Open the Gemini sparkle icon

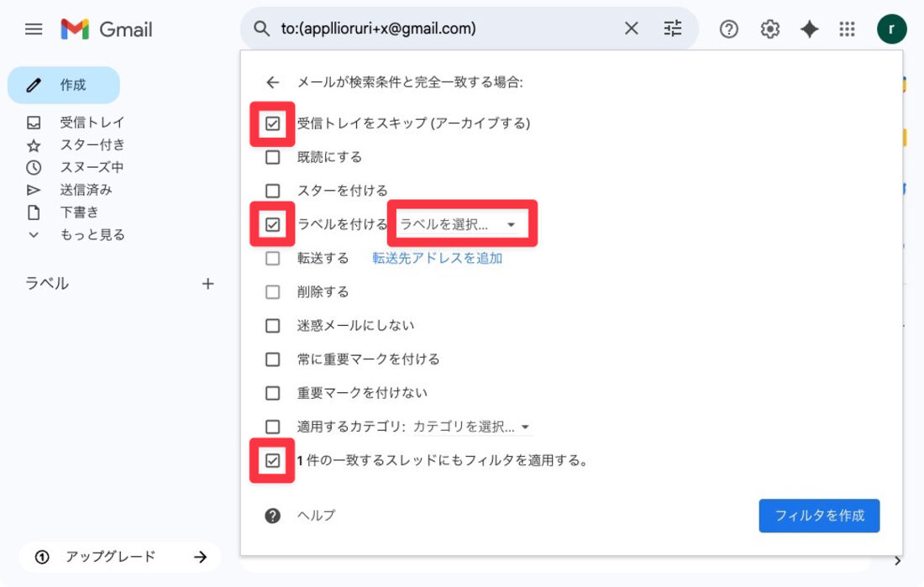[x=809, y=29]
